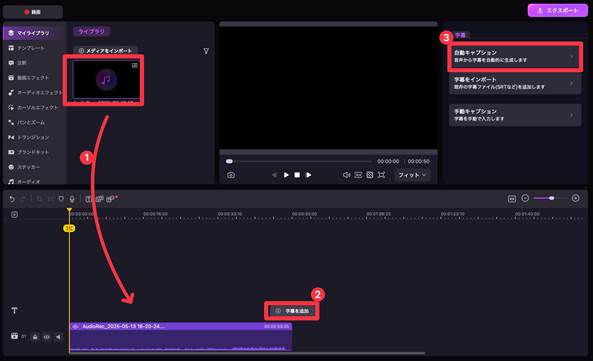The height and width of the screenshot is (361, 593).
Task: Click the zoom in plus icon on timeline
Action: (575, 198)
